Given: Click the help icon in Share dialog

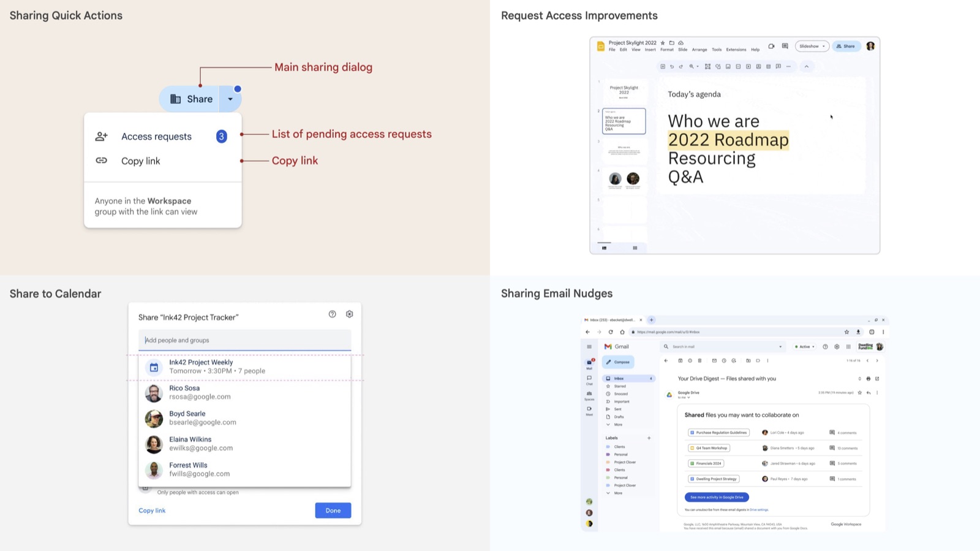Looking at the screenshot, I should pyautogui.click(x=332, y=314).
